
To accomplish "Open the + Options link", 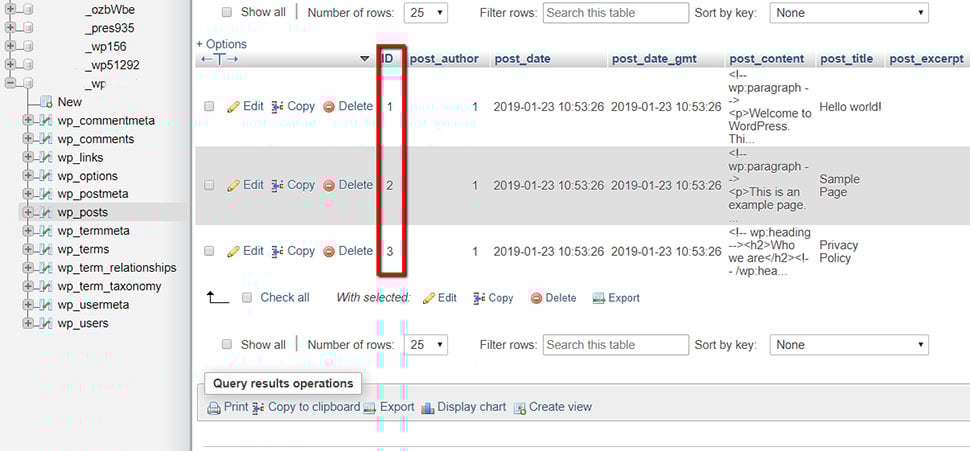I will click(221, 44).
